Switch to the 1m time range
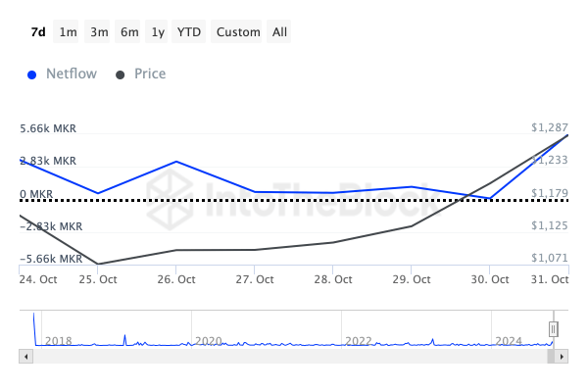 [68, 32]
